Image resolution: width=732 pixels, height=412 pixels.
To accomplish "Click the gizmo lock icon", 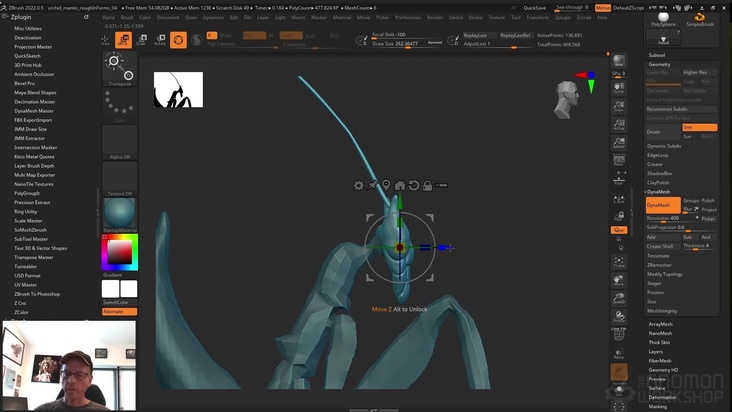I will coord(427,185).
